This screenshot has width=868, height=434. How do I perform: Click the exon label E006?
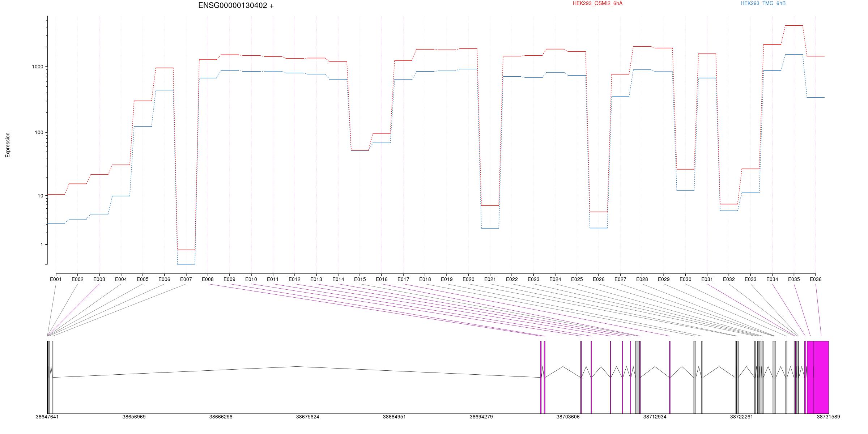164,279
